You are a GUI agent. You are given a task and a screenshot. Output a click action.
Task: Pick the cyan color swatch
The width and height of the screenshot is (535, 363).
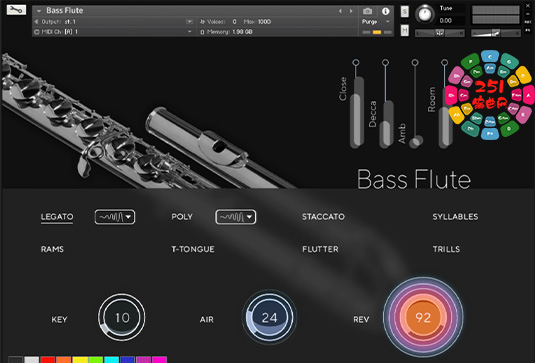pyautogui.click(x=112, y=360)
